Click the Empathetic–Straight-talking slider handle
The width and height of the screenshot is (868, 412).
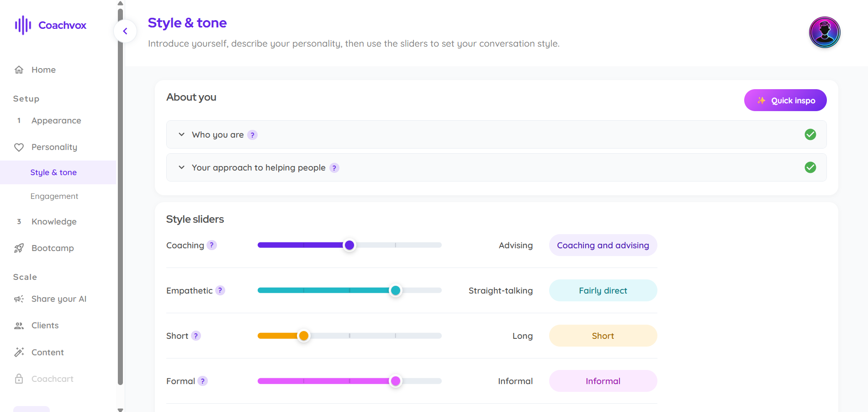pos(396,290)
